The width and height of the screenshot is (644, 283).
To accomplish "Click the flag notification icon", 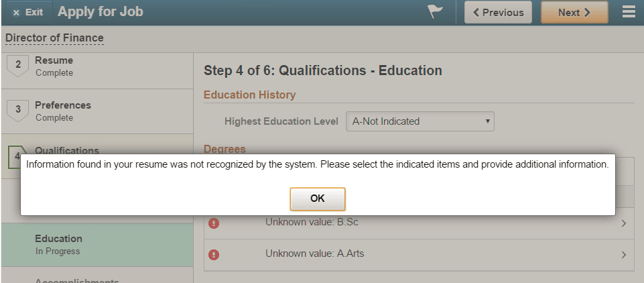I will [x=436, y=12].
